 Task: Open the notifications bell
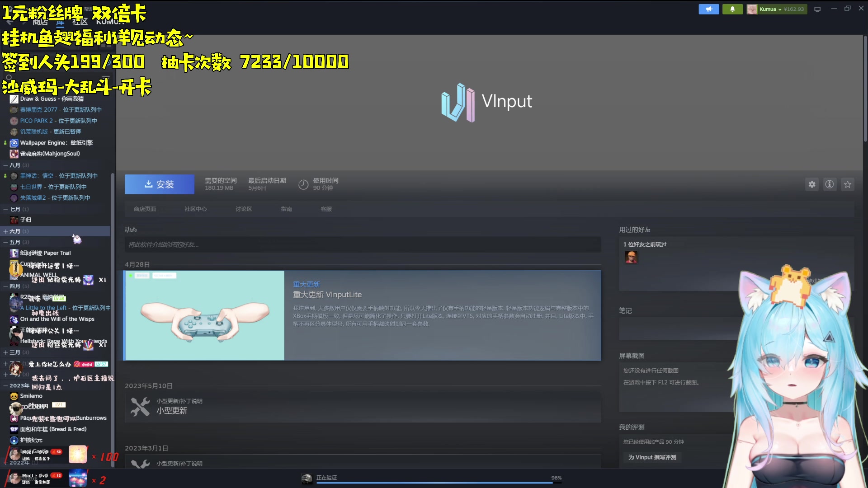click(x=732, y=9)
